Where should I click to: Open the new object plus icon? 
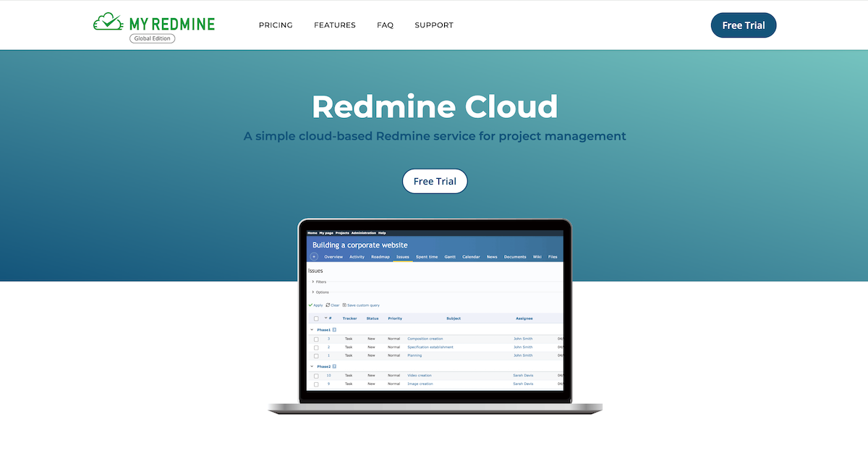click(x=313, y=256)
